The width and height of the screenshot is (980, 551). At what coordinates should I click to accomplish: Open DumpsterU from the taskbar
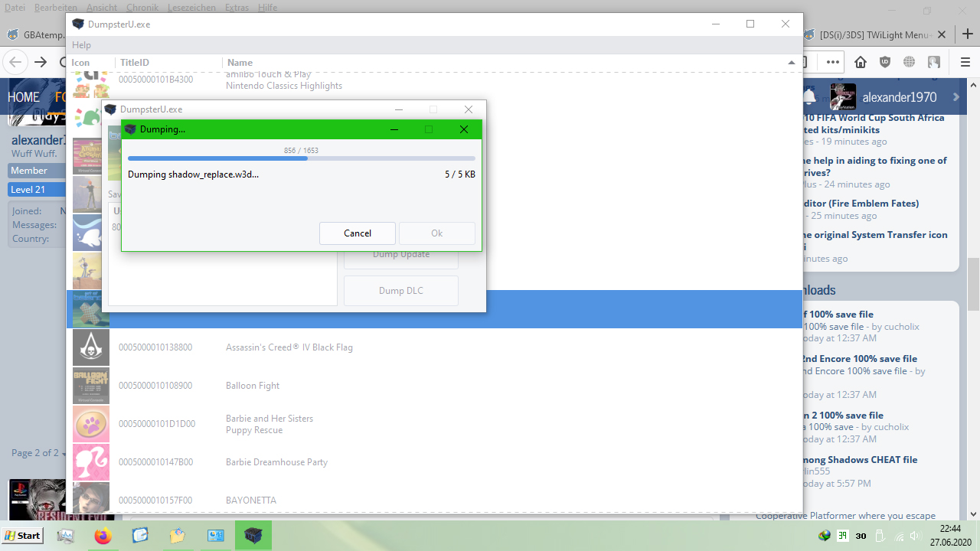point(253,536)
